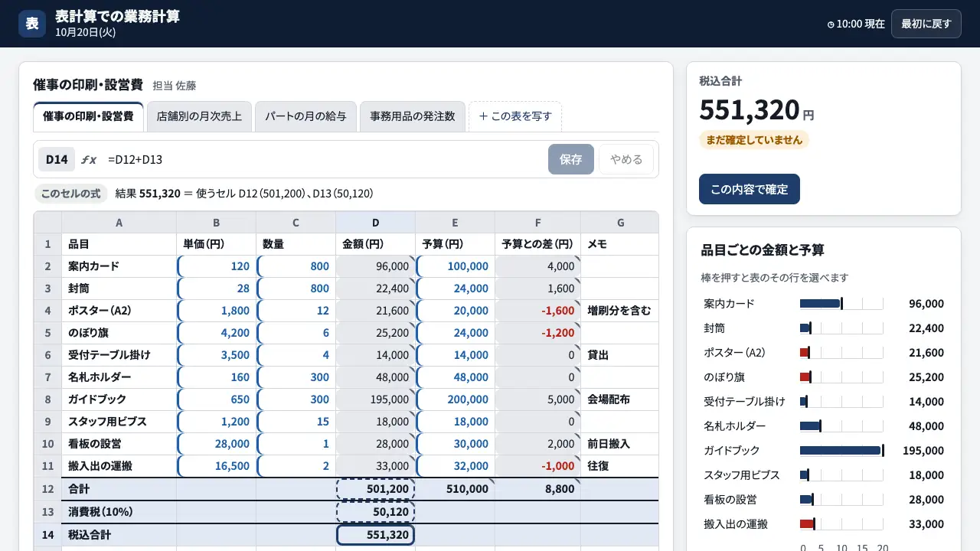
Task: Click the 最初に戻す button
Action: pyautogui.click(x=926, y=24)
